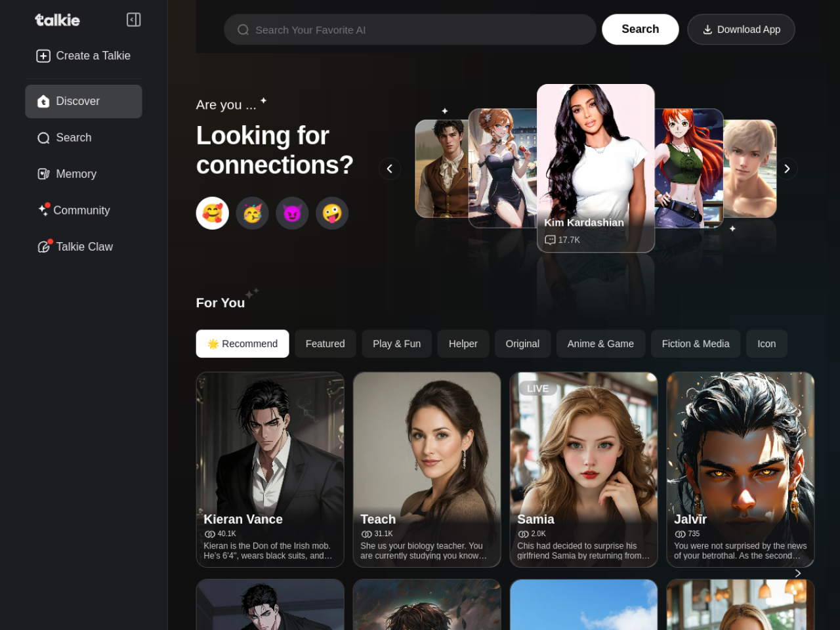This screenshot has width=840, height=630.
Task: Go to the Discover page
Action: click(x=83, y=101)
